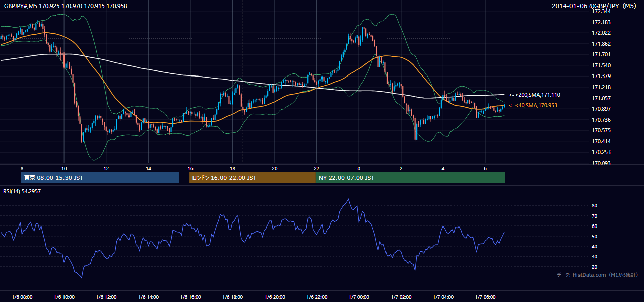Viewport: 644px width, 302px height.
Task: Click price axis label 170.093
Action: (x=601, y=163)
